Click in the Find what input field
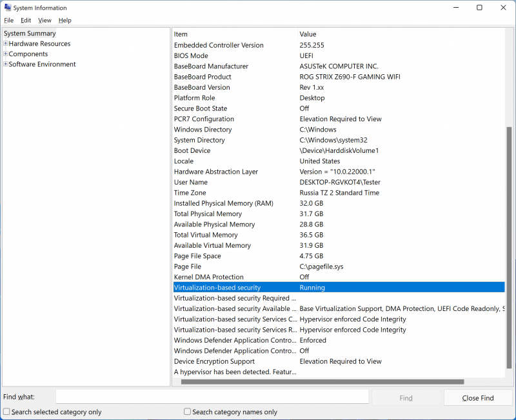Image resolution: width=516 pixels, height=420 pixels. click(x=212, y=397)
